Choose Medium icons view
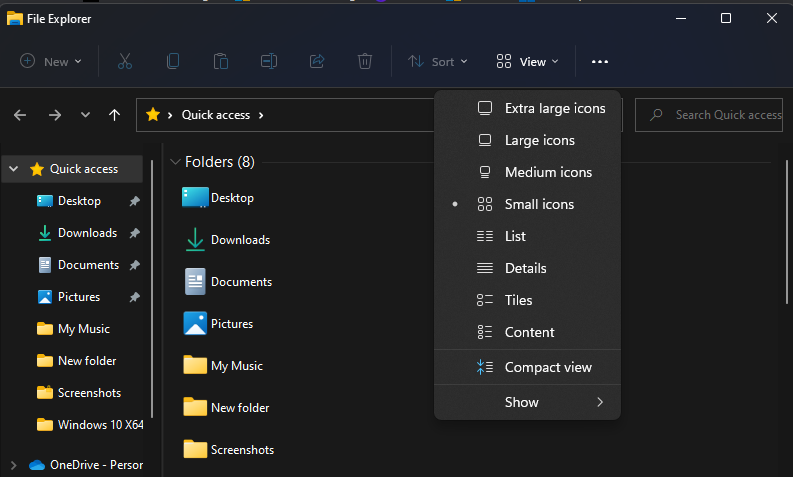The height and width of the screenshot is (477, 793). pos(527,172)
